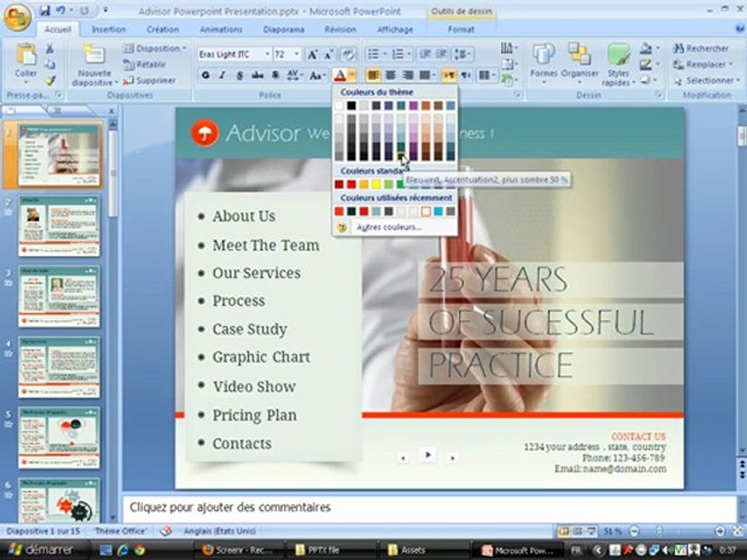Toggle italic formatting
The image size is (747, 560).
tap(223, 75)
